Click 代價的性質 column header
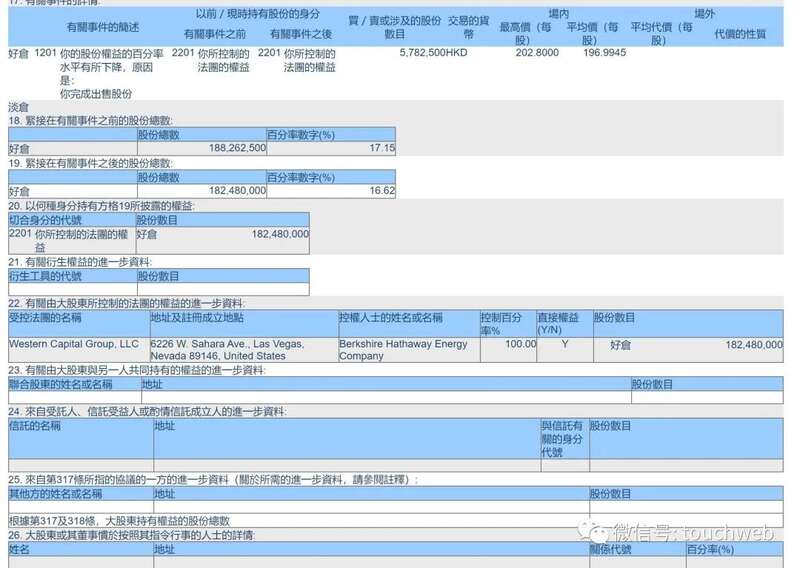Viewport: 800px width, 568px height. [x=740, y=34]
